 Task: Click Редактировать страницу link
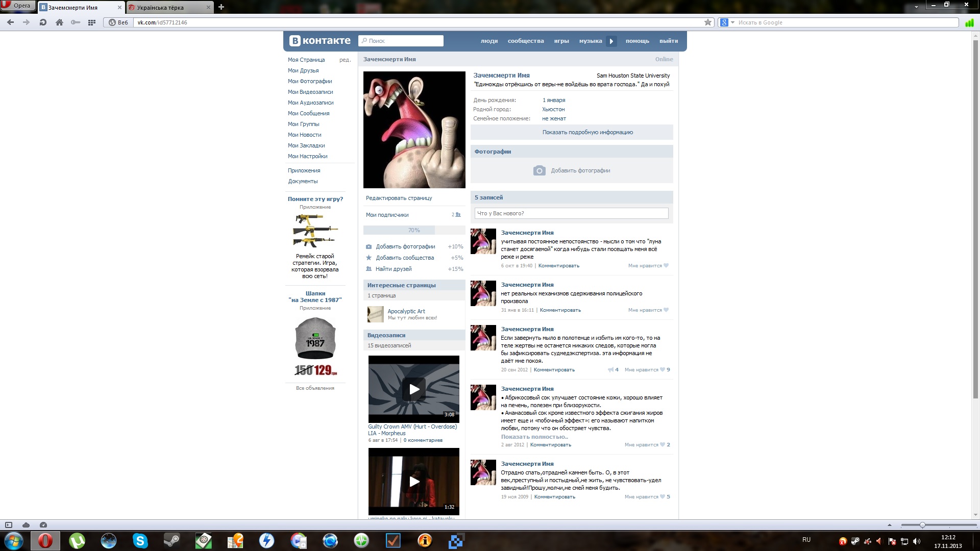click(x=399, y=198)
